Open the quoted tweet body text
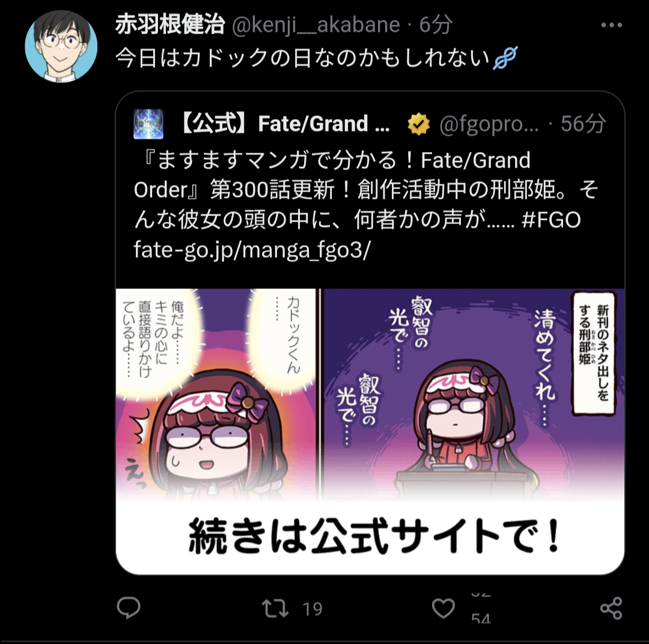This screenshot has height=644, width=649. [366, 205]
